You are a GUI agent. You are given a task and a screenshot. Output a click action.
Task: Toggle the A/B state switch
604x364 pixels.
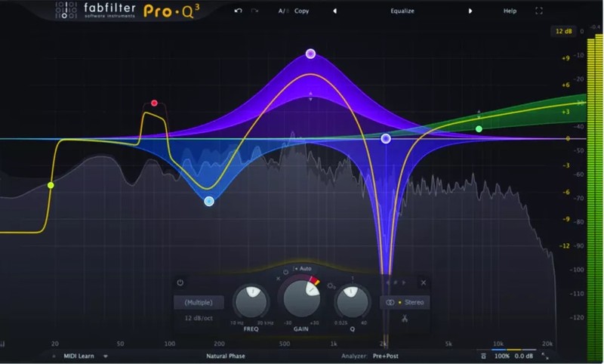point(284,11)
